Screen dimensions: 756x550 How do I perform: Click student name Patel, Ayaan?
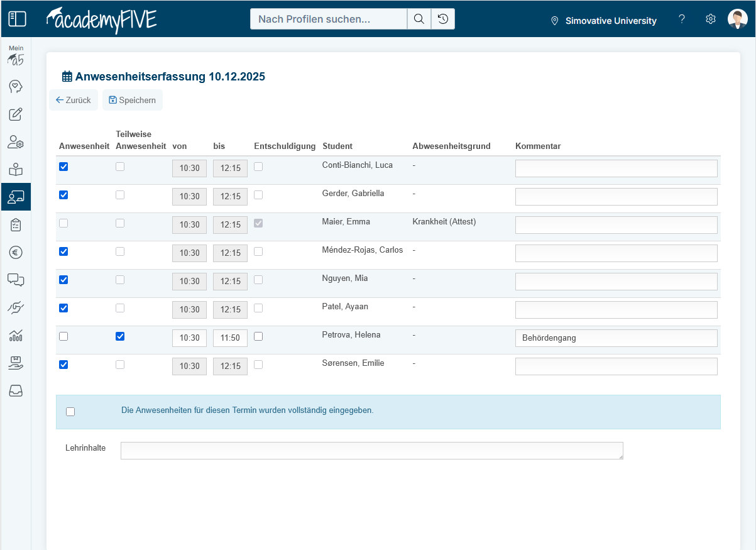pyautogui.click(x=345, y=307)
